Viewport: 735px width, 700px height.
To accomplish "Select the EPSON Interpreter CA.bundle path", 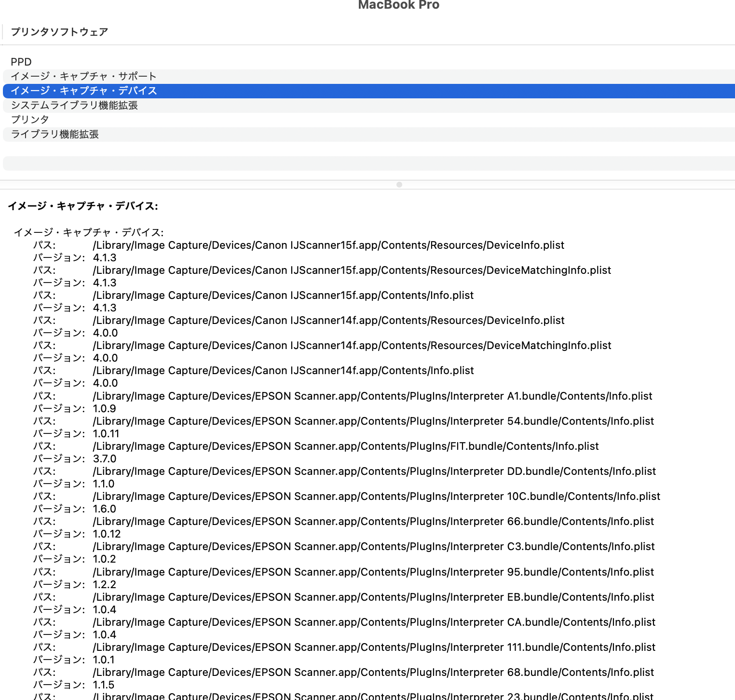I will pyautogui.click(x=374, y=622).
